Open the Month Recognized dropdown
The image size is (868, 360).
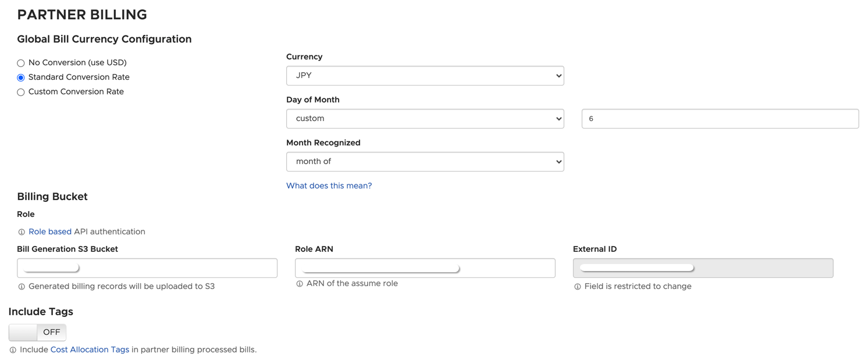[x=425, y=162]
